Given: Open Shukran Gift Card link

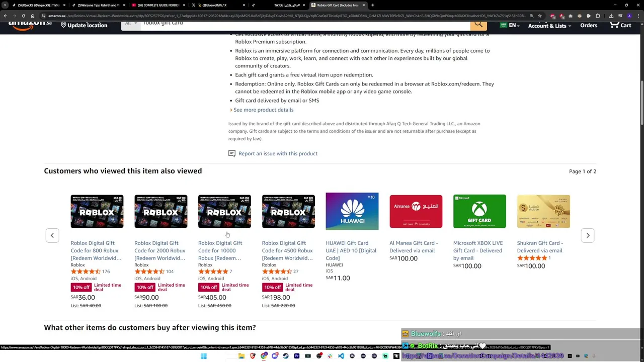Looking at the screenshot, I should click(540, 246).
